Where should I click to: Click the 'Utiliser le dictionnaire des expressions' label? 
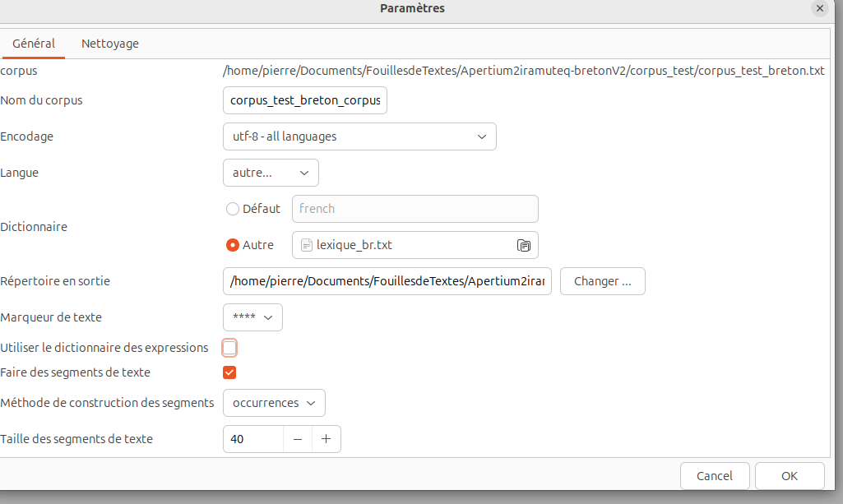click(104, 348)
